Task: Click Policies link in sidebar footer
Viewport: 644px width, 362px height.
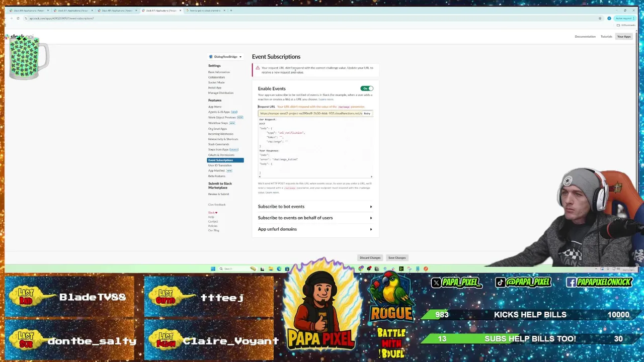Action: (x=213, y=226)
